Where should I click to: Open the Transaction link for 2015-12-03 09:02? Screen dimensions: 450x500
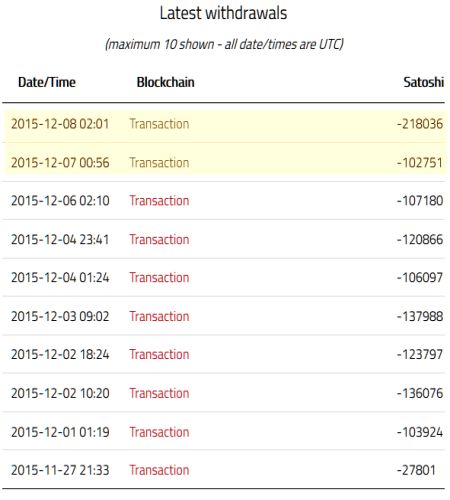pyautogui.click(x=159, y=316)
